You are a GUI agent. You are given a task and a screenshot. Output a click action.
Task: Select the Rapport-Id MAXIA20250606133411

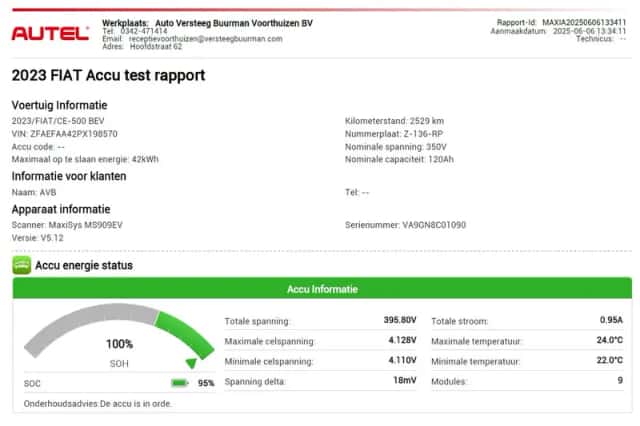pyautogui.click(x=584, y=22)
